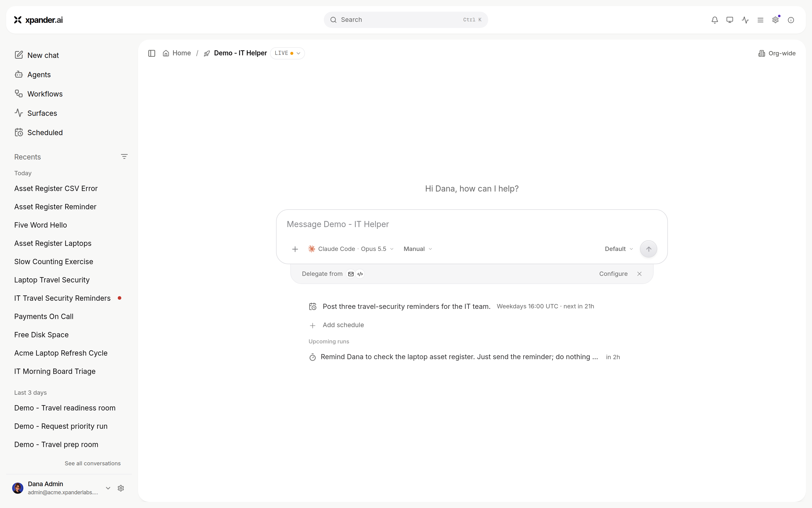Click the scheduled calendar icon beside travel-security reminder

coord(312,306)
